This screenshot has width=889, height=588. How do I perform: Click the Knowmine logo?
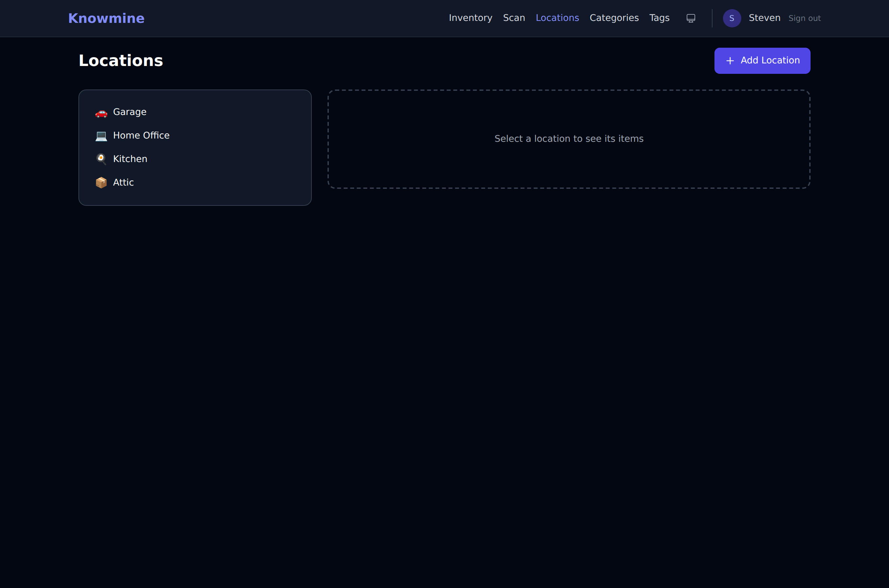pos(106,18)
